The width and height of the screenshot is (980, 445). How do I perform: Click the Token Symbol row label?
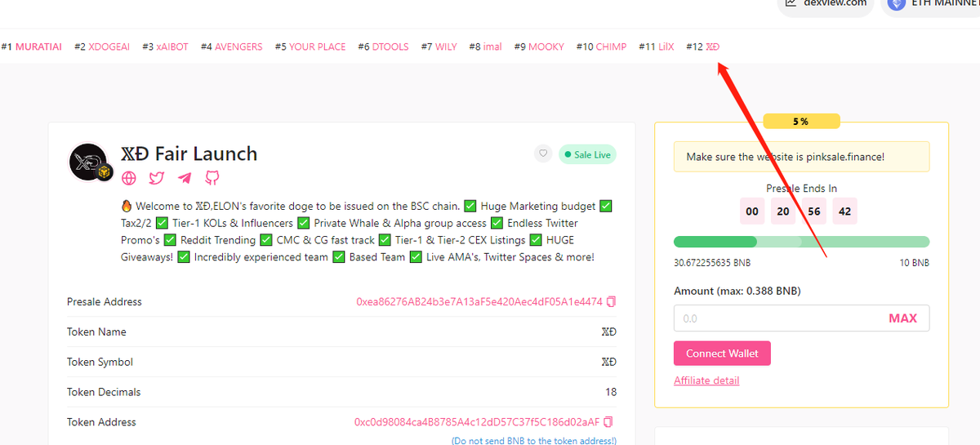coord(100,362)
